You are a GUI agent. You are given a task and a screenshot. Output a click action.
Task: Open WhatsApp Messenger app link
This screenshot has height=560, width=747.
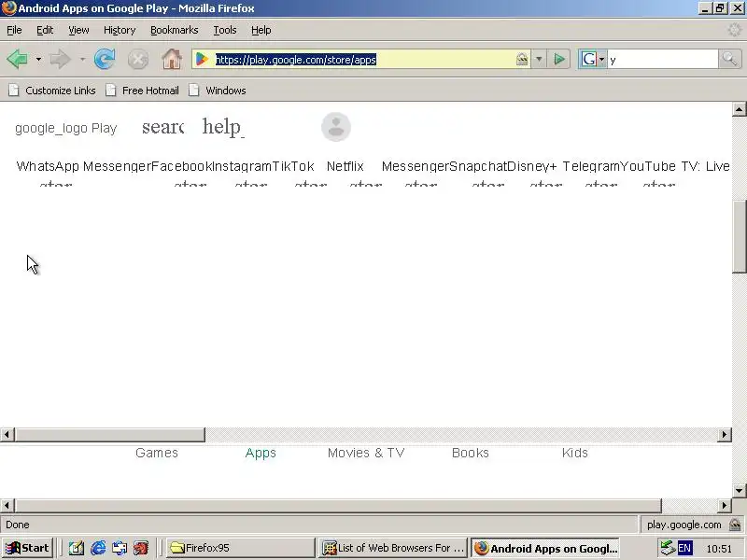click(x=83, y=166)
